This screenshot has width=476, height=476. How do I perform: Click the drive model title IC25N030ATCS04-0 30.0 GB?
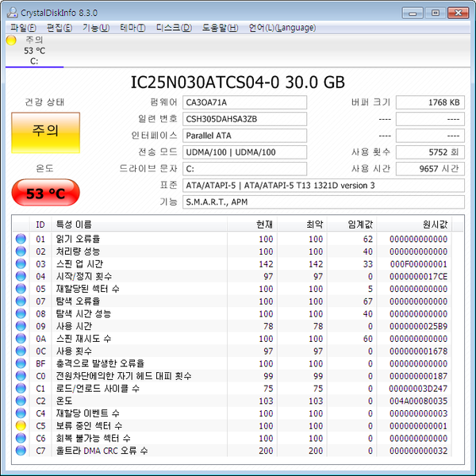point(238,82)
